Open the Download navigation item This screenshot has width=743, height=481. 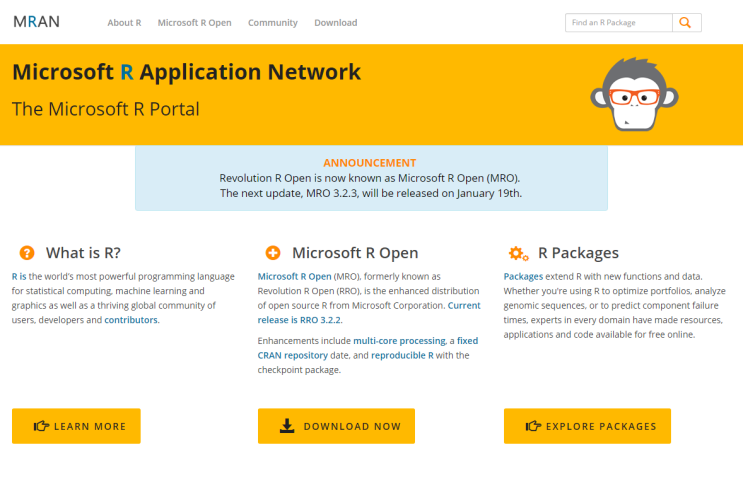click(335, 22)
